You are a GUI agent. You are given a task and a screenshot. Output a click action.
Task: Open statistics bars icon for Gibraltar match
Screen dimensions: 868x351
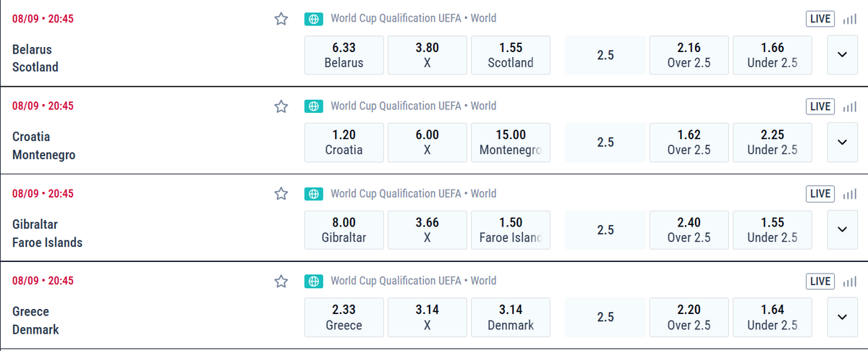[849, 194]
